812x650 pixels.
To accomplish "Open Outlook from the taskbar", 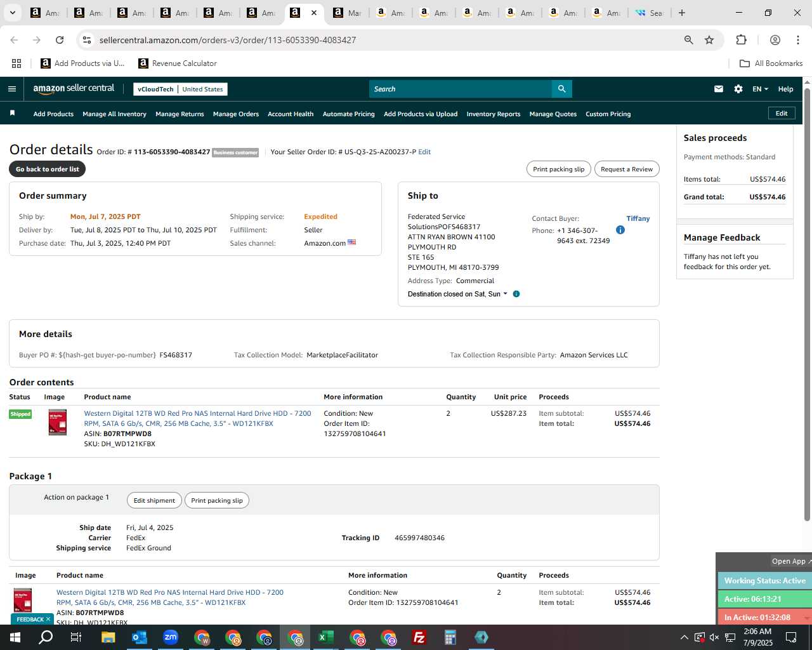I will (139, 637).
